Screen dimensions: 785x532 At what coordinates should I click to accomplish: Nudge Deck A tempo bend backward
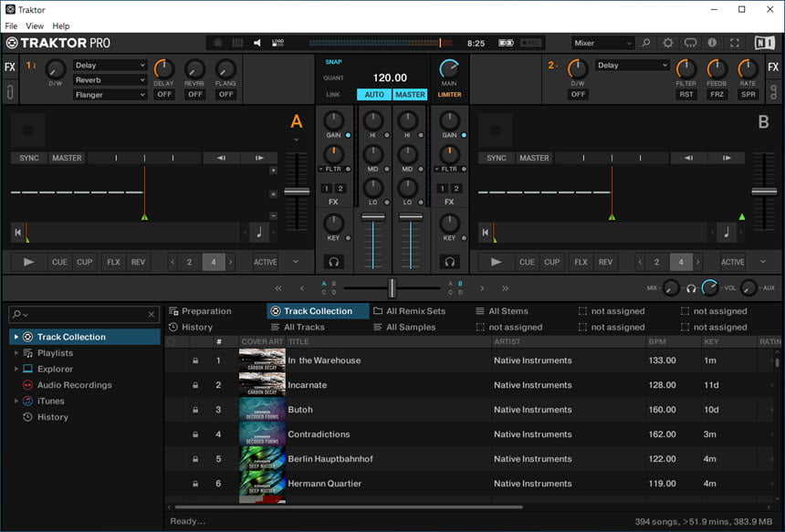point(221,158)
